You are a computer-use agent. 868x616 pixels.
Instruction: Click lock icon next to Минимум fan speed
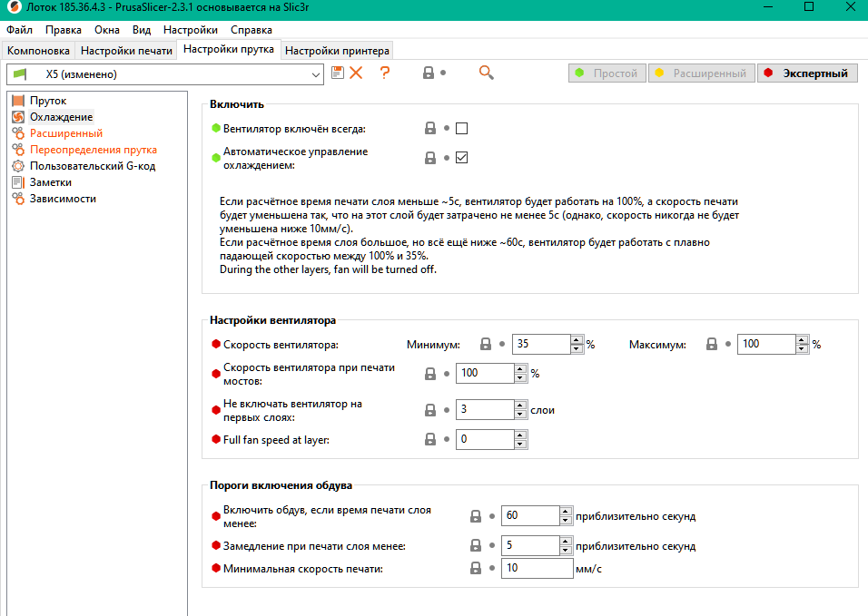coord(486,344)
